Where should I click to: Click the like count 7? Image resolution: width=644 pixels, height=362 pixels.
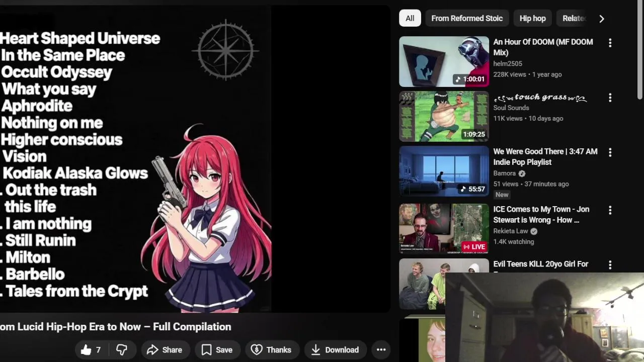pos(98,350)
